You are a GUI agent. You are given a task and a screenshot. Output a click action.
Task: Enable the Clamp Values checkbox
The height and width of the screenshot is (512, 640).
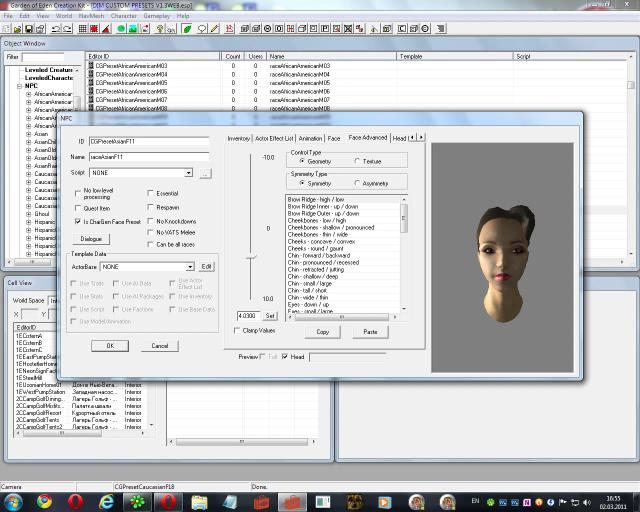coord(236,330)
